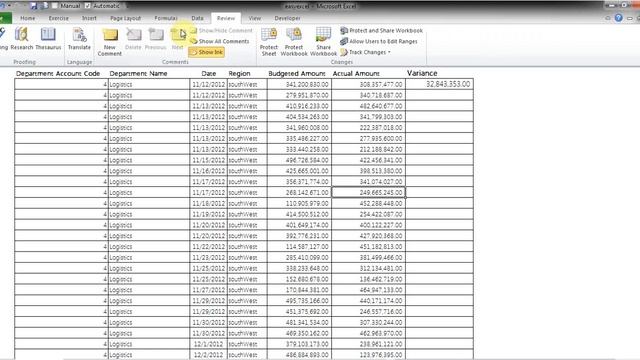Select budgeted amount 341,200,830.00
640x360 pixels.
coord(299,84)
